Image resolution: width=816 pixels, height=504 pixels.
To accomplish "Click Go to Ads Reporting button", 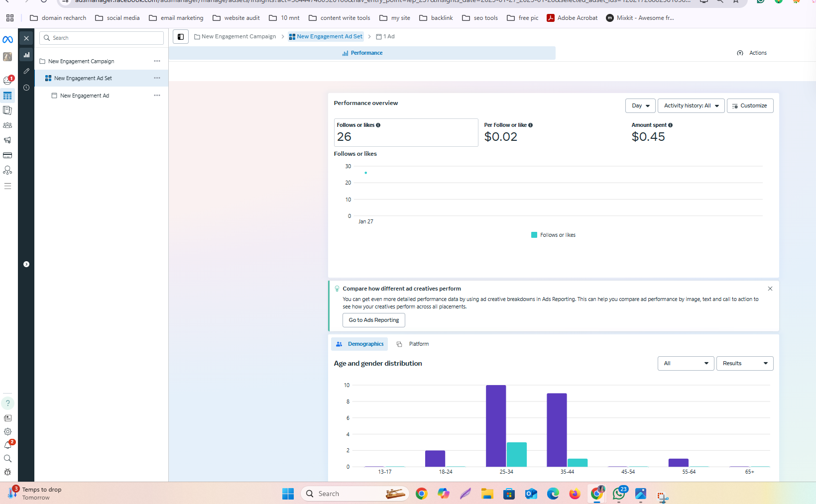I will (x=373, y=320).
